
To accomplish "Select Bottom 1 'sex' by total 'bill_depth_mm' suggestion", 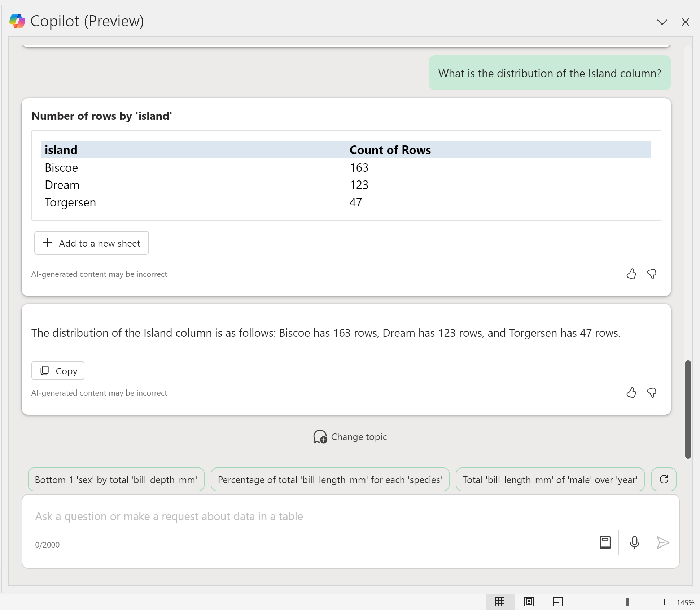I will [x=116, y=480].
